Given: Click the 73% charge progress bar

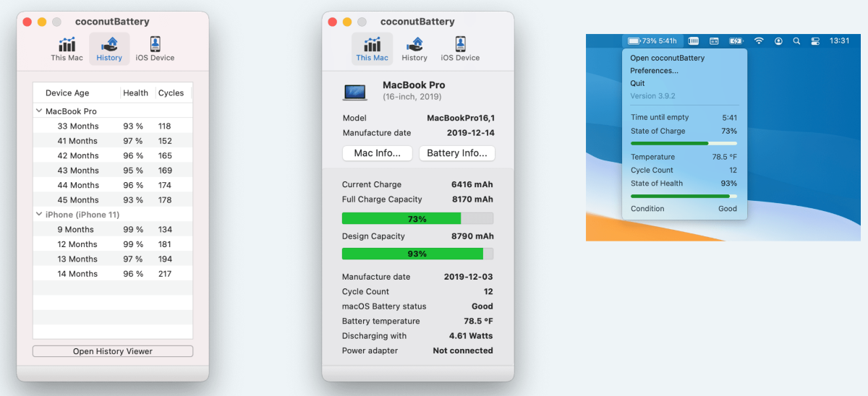Looking at the screenshot, I should tap(417, 218).
